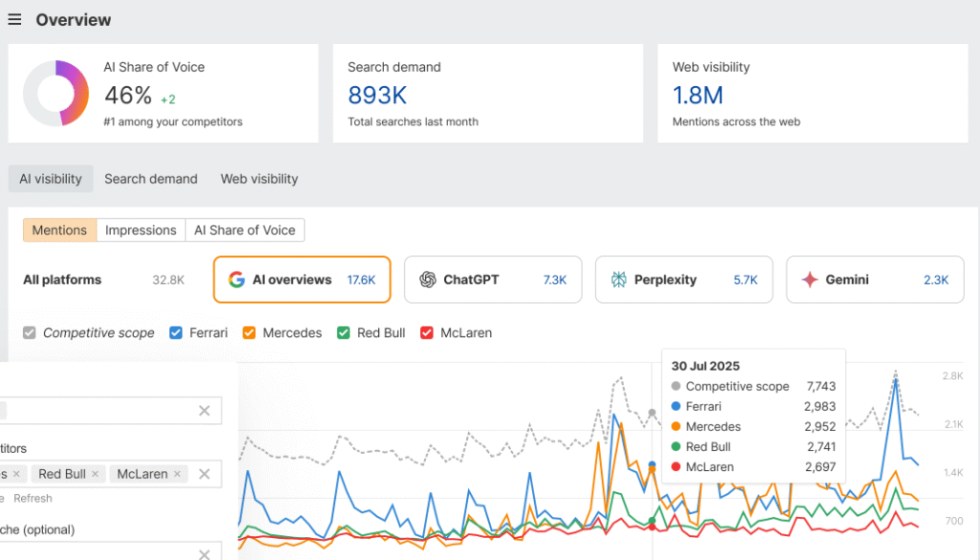Toggle the Competitive scope checkbox

pyautogui.click(x=30, y=333)
